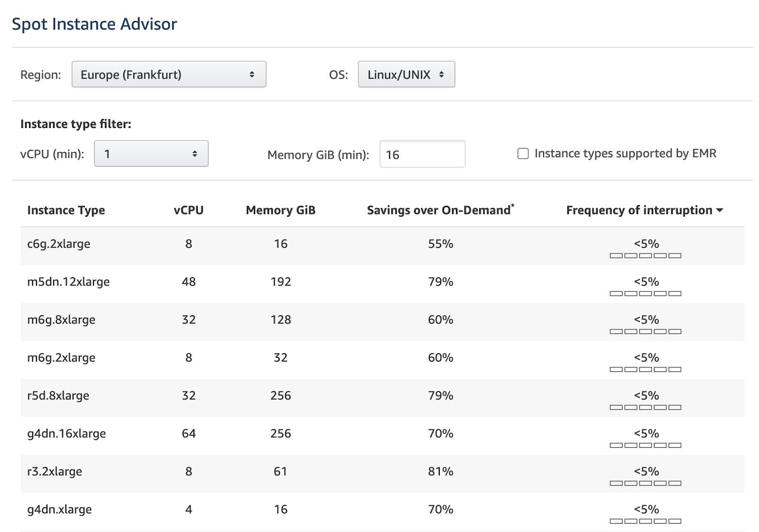Click interruption frequency bar for m5dn.12xlarge

(645, 294)
